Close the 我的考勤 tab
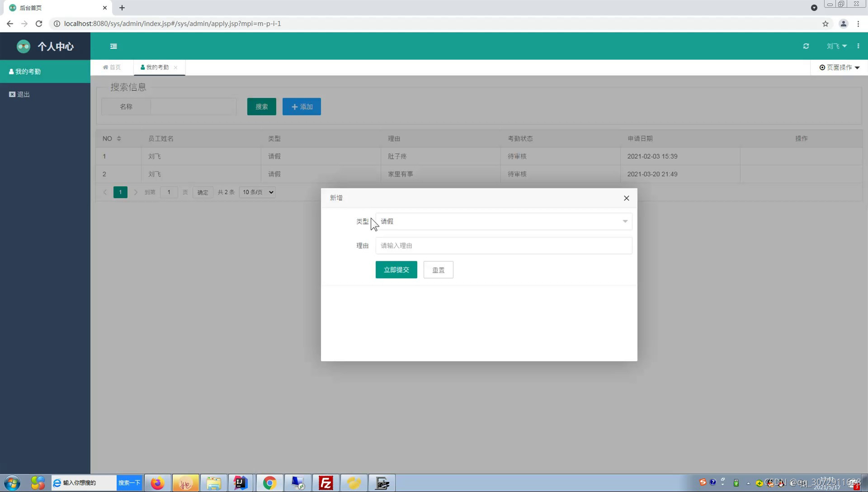Viewport: 868px width, 492px height. tap(175, 67)
